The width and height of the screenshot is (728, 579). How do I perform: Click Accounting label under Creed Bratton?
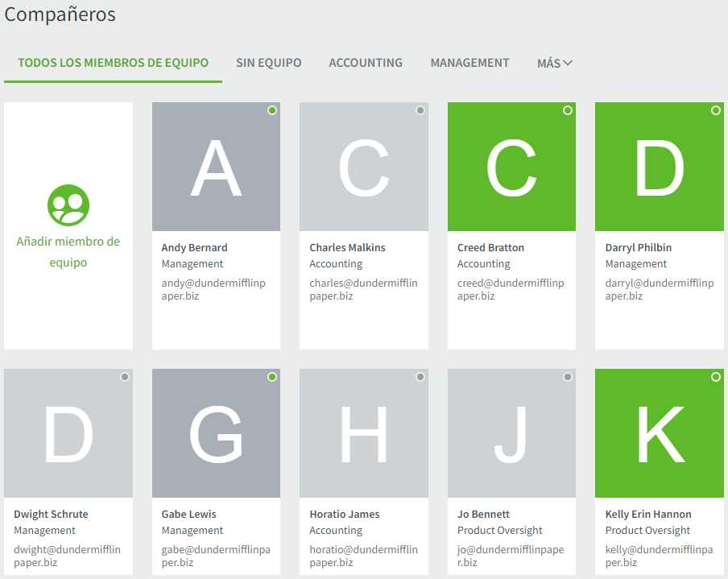point(484,264)
